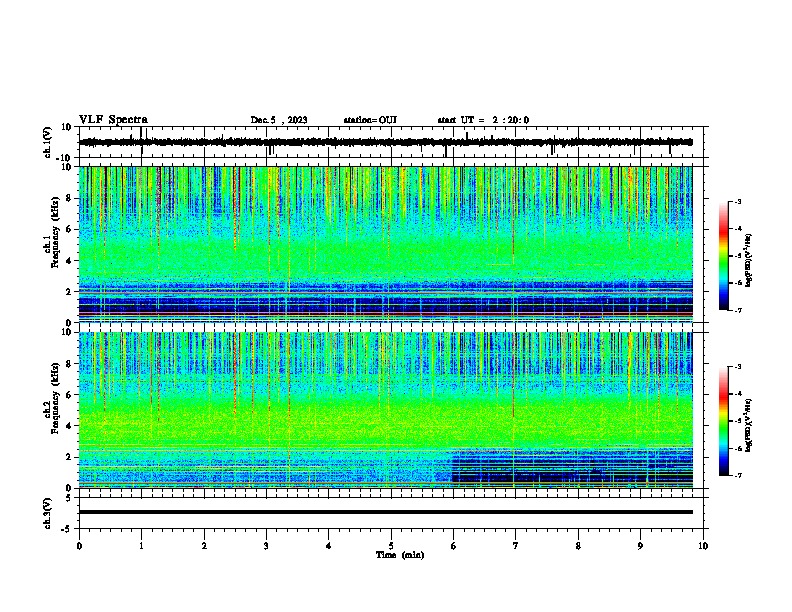
Task: Click the time axis tick label "2"
Action: (204, 546)
